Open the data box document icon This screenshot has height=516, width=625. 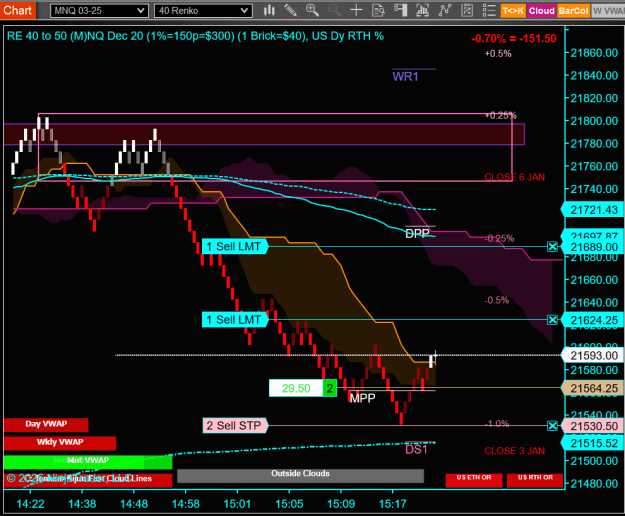point(378,10)
